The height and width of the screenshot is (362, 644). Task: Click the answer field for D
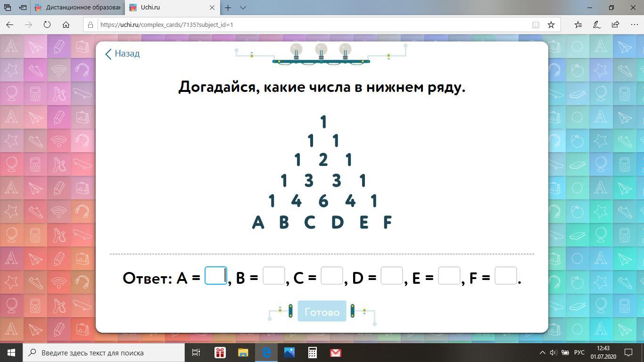point(391,276)
